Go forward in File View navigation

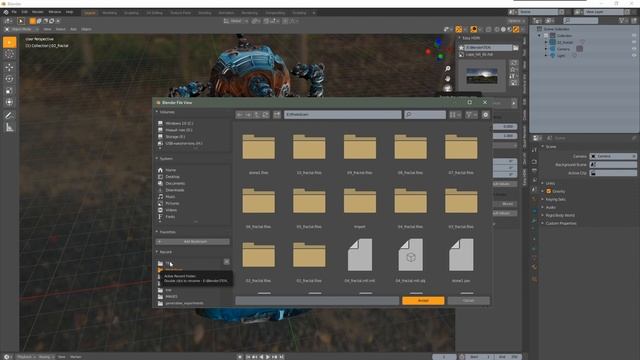coord(248,115)
